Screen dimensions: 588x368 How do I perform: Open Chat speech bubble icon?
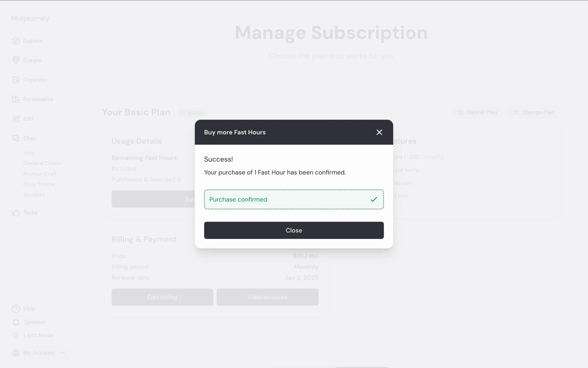pos(16,138)
